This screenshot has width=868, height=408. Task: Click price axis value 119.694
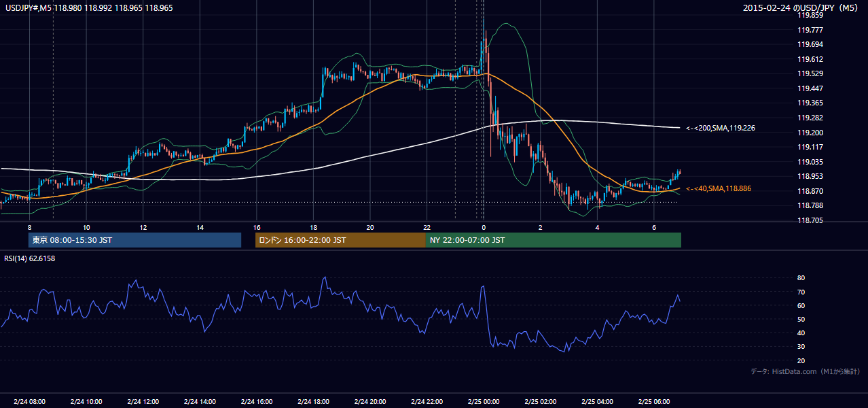810,44
